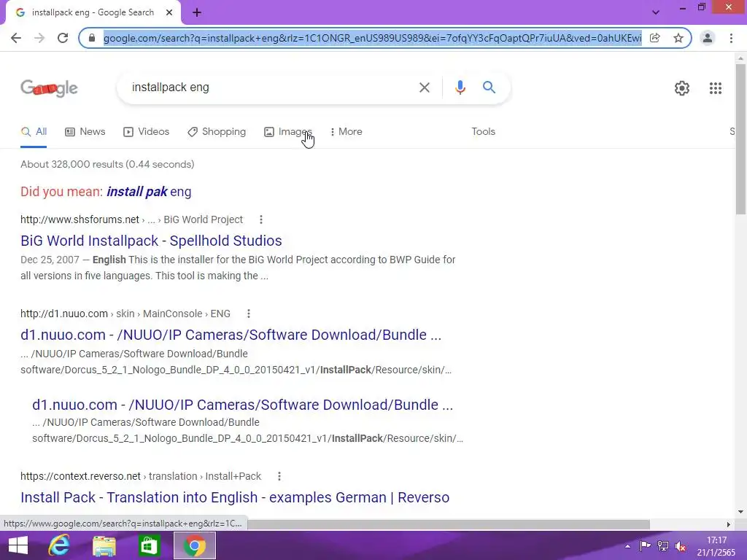Open the network status tray icon
Screen dimensions: 747x560
(662, 546)
